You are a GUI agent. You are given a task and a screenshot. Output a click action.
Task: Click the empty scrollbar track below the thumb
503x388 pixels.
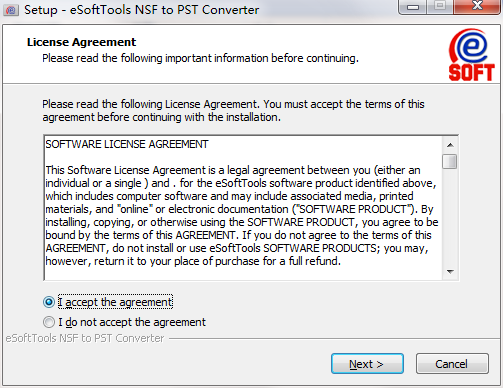450,217
